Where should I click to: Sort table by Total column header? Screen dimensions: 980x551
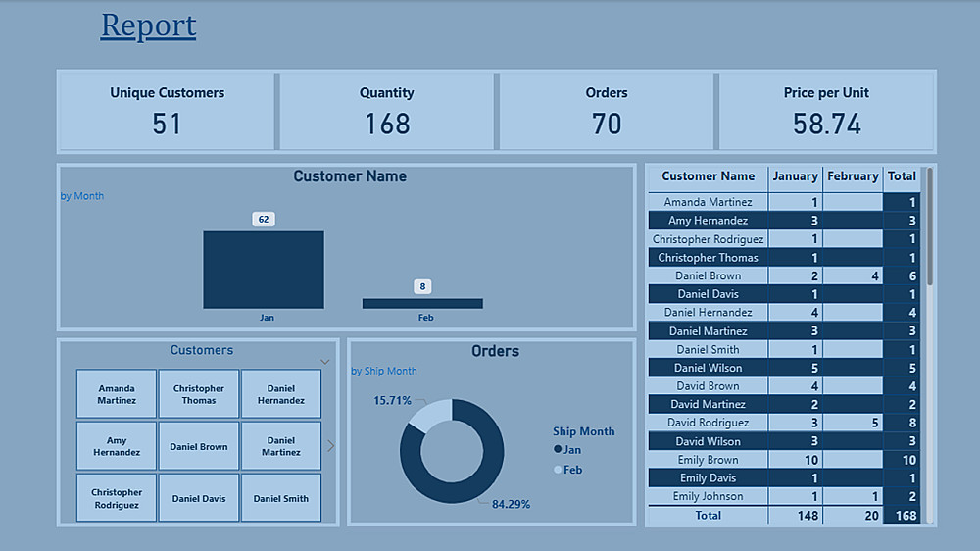pos(902,176)
